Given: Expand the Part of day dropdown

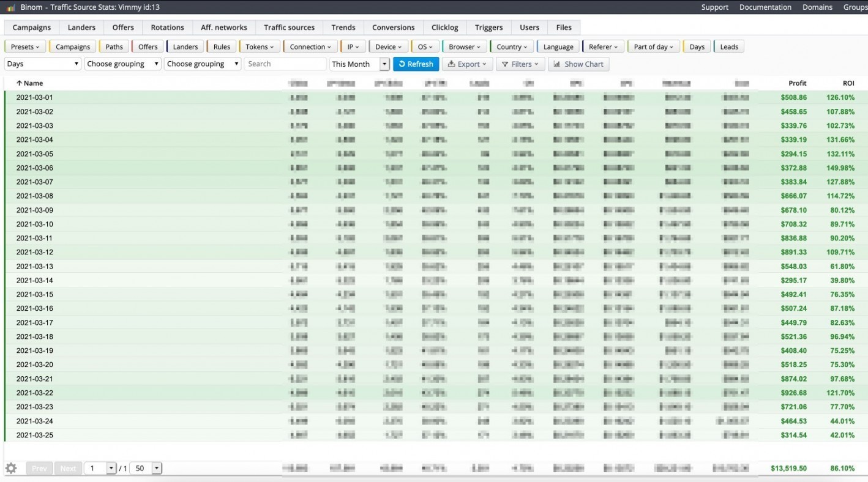Looking at the screenshot, I should 654,46.
